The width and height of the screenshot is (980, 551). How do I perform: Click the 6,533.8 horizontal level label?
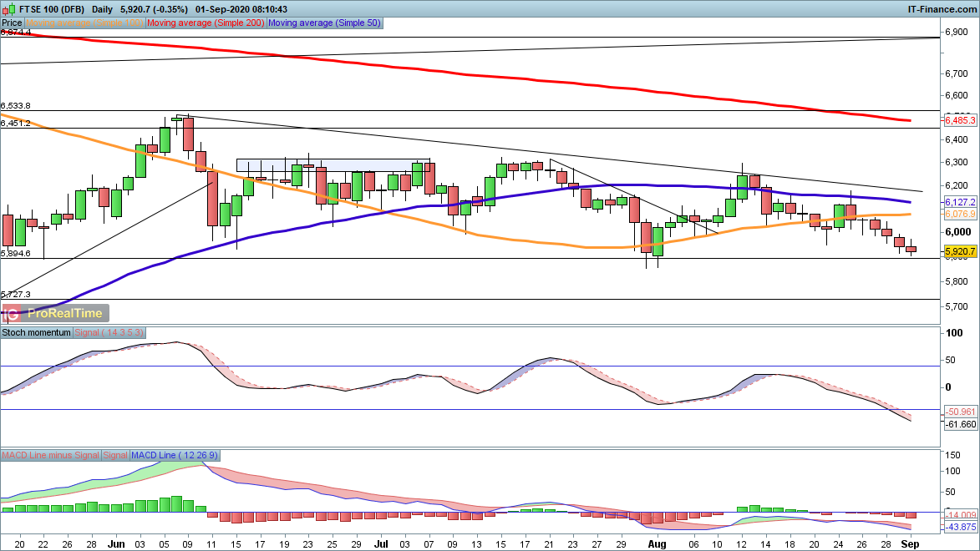click(x=16, y=106)
